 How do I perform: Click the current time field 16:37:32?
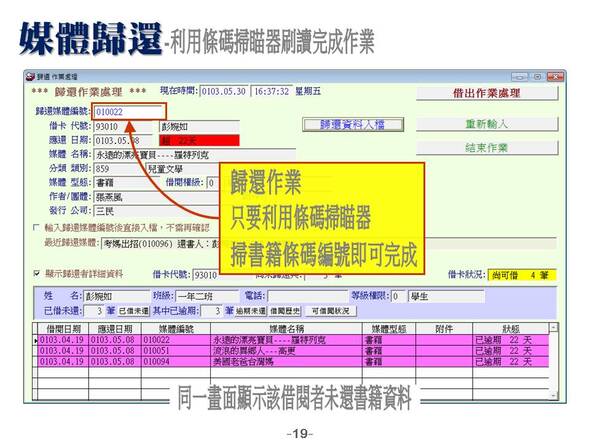pyautogui.click(x=272, y=91)
